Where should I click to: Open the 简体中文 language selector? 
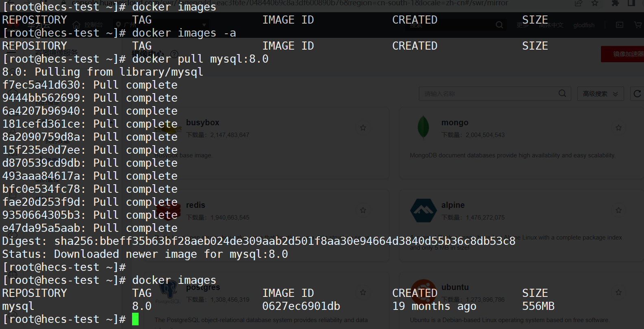tap(551, 25)
